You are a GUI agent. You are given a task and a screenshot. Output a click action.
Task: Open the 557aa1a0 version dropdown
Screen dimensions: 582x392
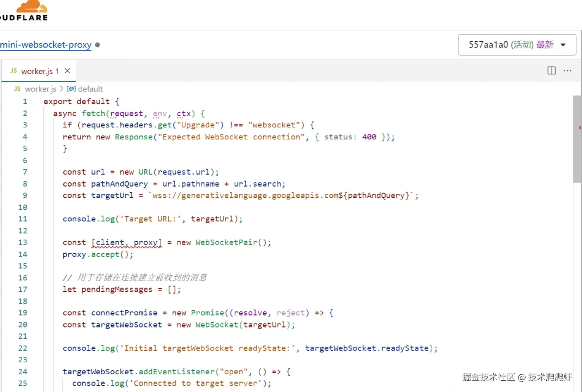[517, 45]
